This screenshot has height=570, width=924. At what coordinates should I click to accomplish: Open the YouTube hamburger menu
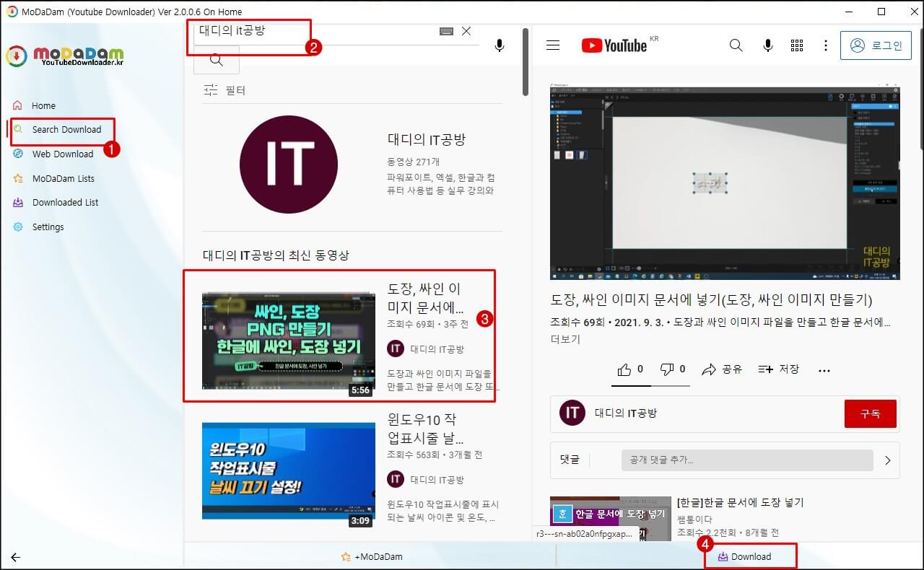pos(552,45)
